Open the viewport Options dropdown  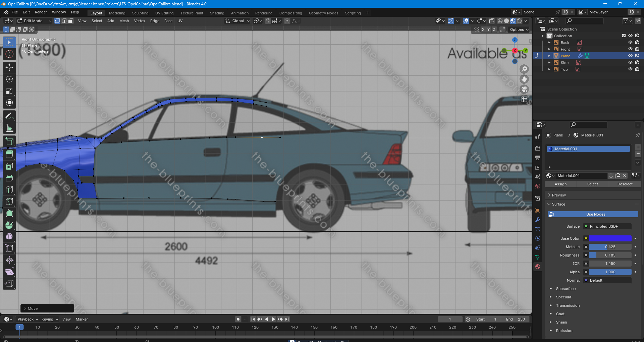(x=519, y=30)
